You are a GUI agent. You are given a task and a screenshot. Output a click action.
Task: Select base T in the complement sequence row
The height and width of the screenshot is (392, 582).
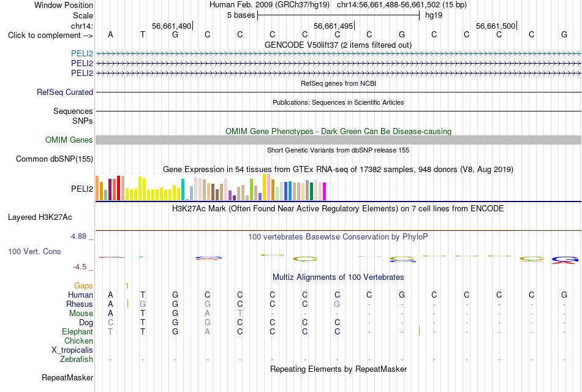coord(143,34)
